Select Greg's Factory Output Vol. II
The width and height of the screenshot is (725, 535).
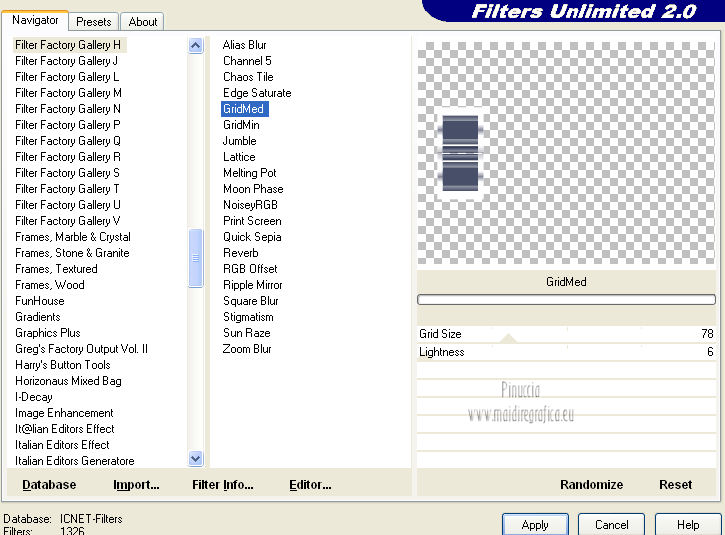coord(81,349)
